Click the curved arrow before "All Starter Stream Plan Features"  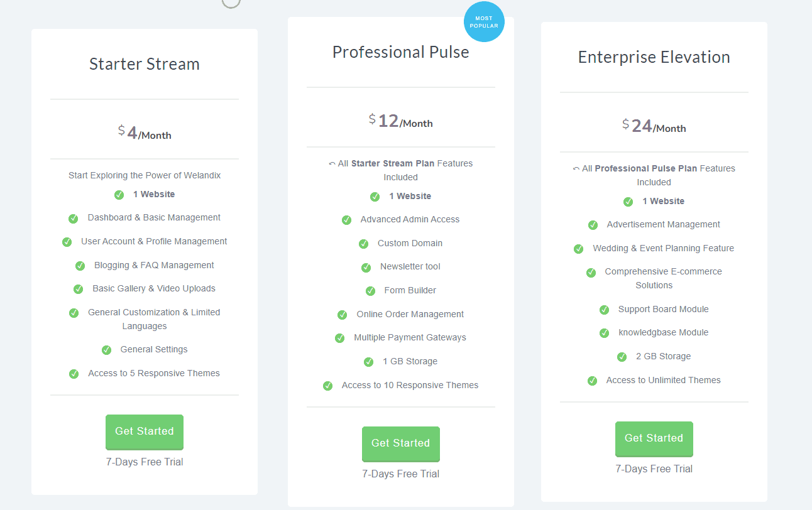pyautogui.click(x=332, y=163)
